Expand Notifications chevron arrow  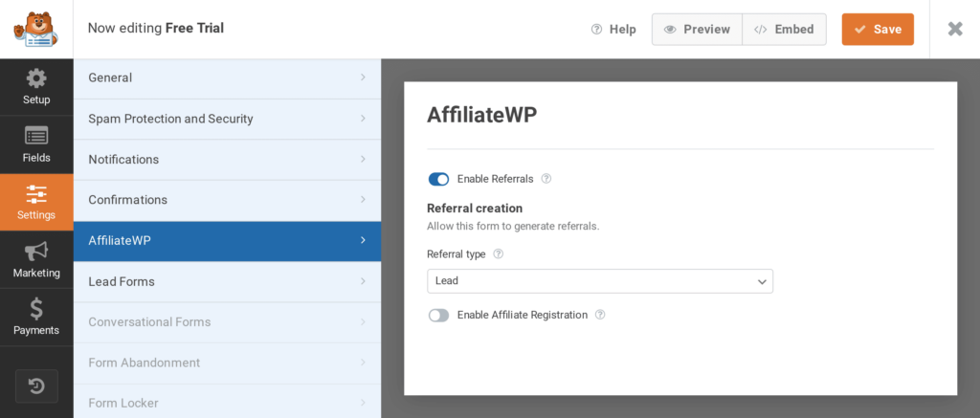[363, 159]
